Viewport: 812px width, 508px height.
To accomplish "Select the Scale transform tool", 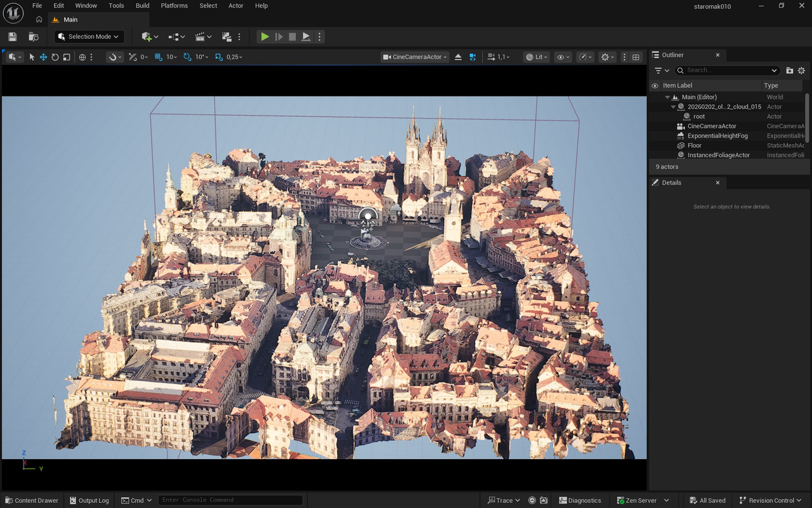I will 67,57.
